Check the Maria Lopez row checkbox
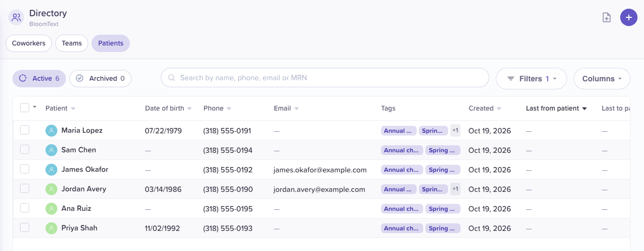 pyautogui.click(x=25, y=130)
